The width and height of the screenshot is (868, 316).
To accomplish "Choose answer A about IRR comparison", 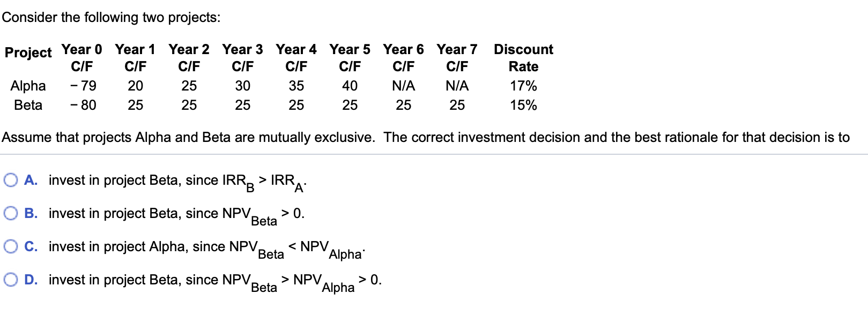I will 10,180.
